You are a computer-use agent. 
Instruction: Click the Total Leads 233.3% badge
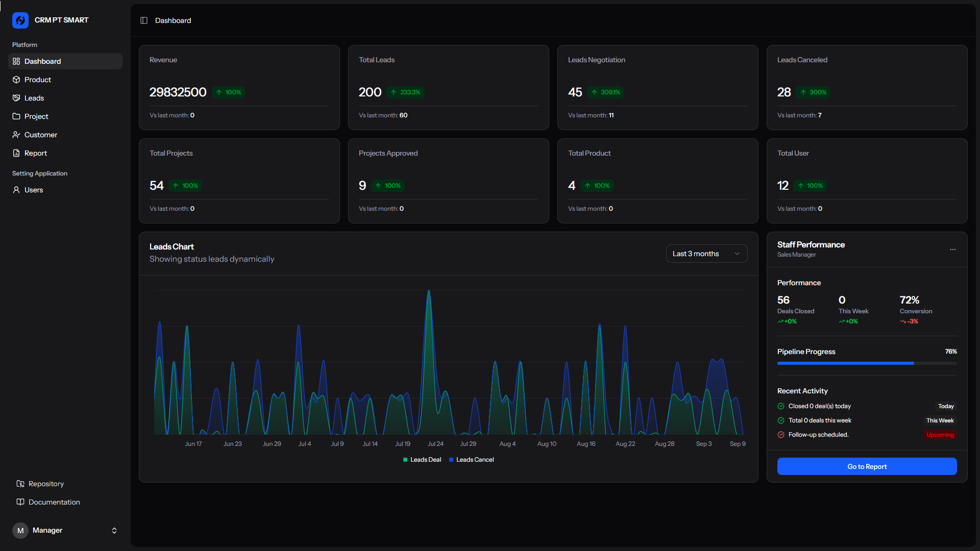click(406, 92)
